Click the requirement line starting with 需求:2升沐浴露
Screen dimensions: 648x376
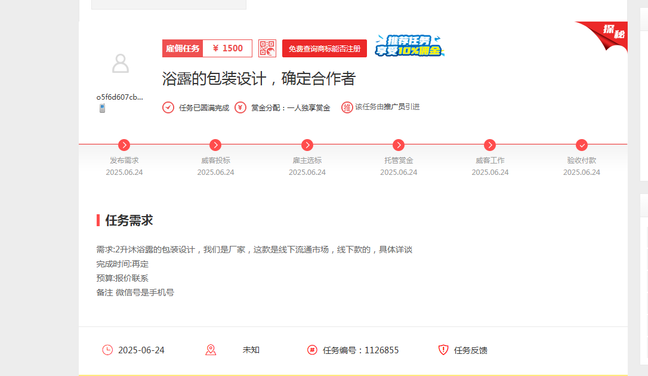[x=254, y=250]
